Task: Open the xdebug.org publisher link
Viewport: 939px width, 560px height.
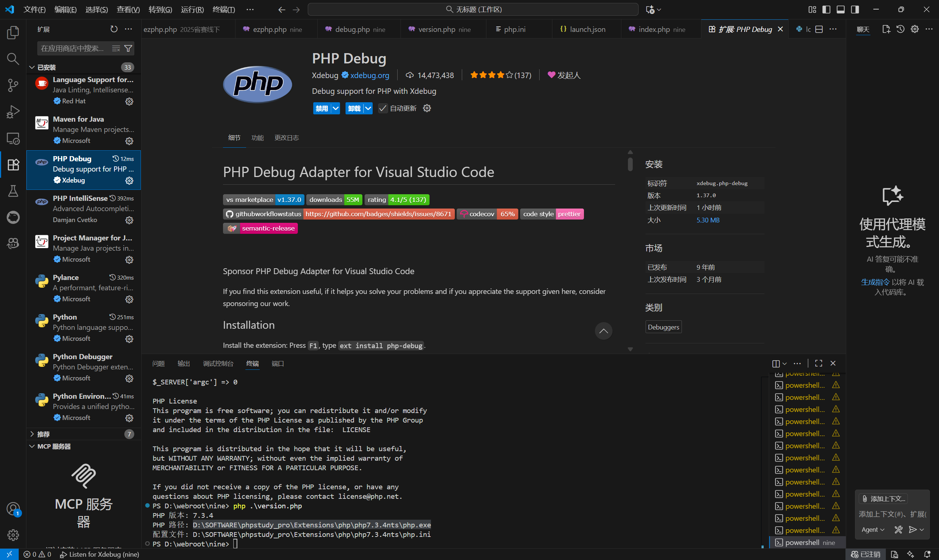Action: (x=369, y=75)
